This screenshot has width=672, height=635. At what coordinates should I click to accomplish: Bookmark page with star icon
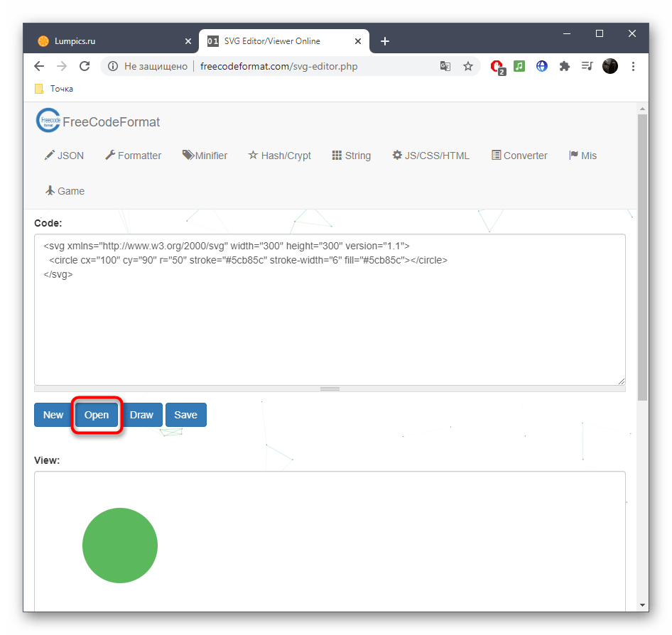[x=468, y=66]
